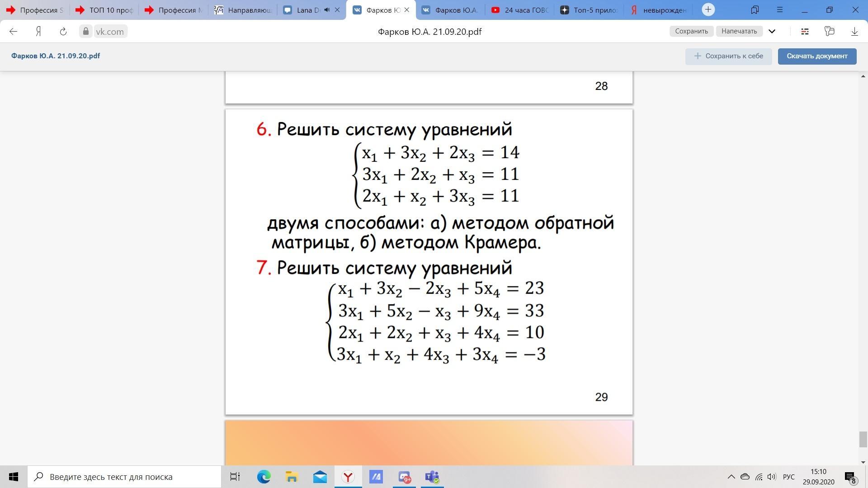Viewport: 868px width, 488px height.
Task: Switch to the 24 часа YouTube tab
Action: click(x=520, y=10)
